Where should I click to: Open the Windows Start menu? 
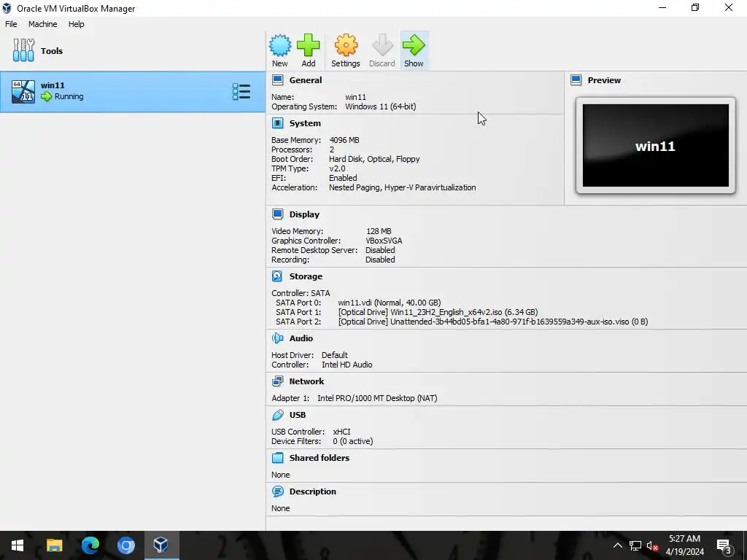coord(18,545)
